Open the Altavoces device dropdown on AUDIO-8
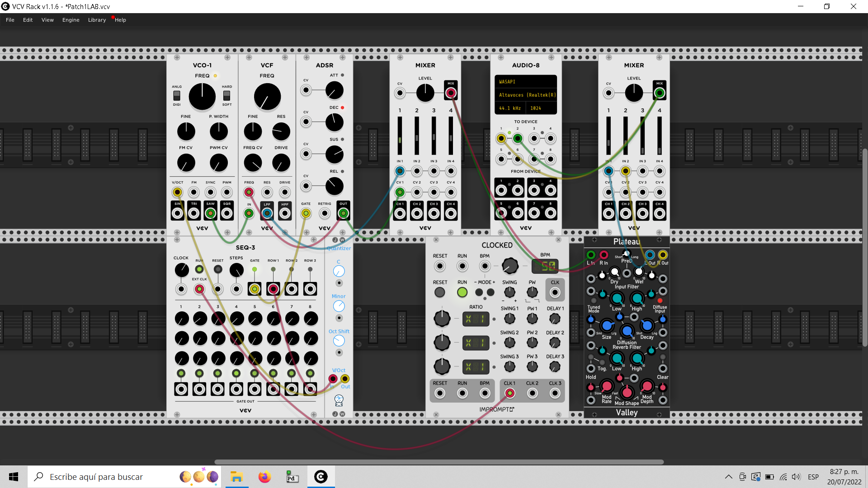The image size is (868, 488). pos(525,95)
